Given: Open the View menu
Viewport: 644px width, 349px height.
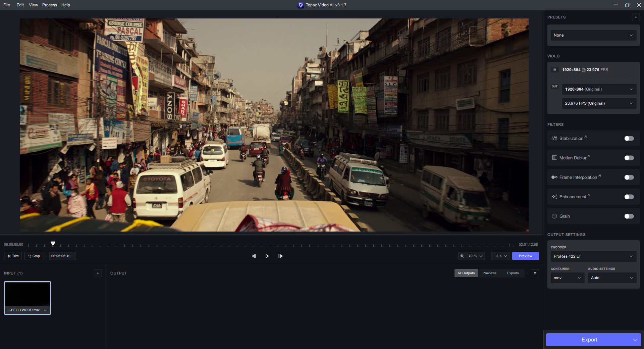Looking at the screenshot, I should [33, 5].
